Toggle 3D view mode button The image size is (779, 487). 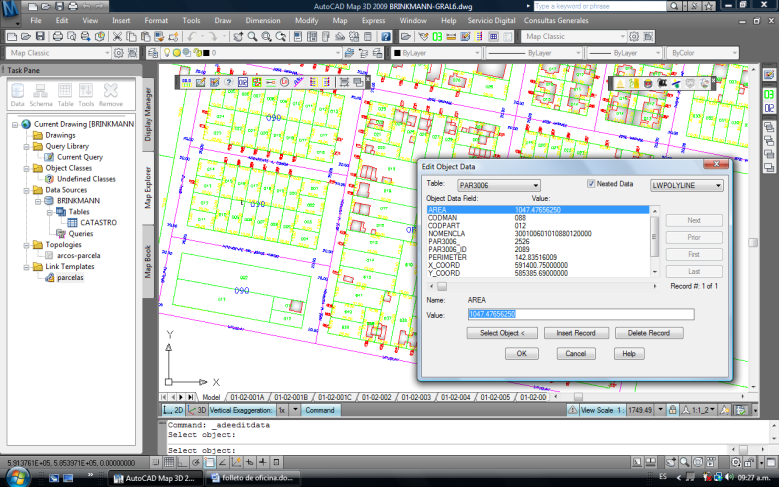197,410
